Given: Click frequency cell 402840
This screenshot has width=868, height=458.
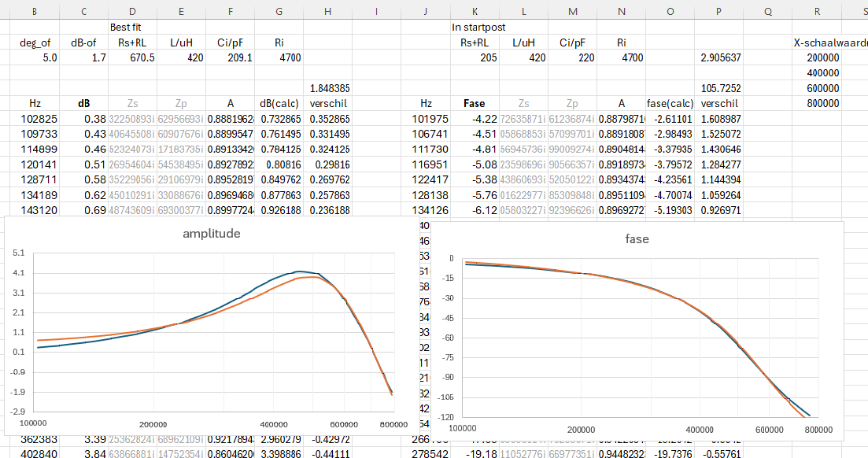Looking at the screenshot, I should pos(35,453).
